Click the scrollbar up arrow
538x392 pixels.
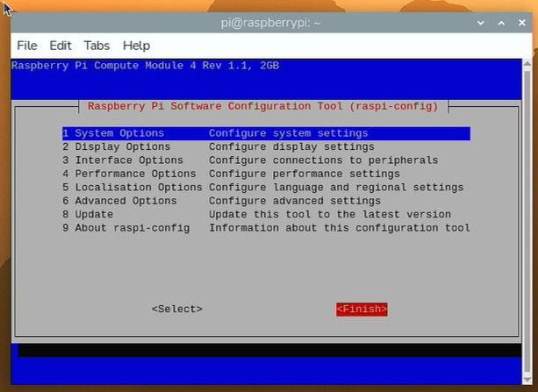tap(527, 64)
